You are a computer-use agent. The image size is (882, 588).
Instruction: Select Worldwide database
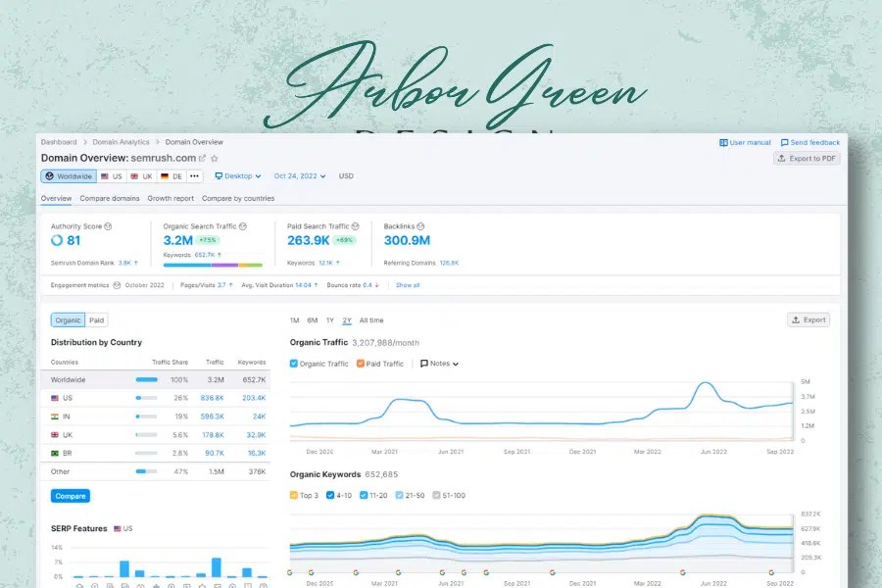pos(69,176)
